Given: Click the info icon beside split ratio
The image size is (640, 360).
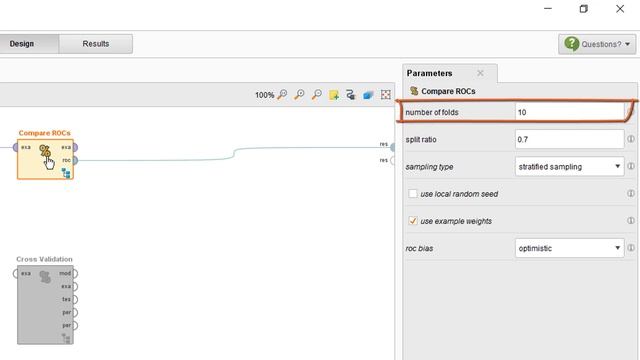Looking at the screenshot, I should point(631,139).
